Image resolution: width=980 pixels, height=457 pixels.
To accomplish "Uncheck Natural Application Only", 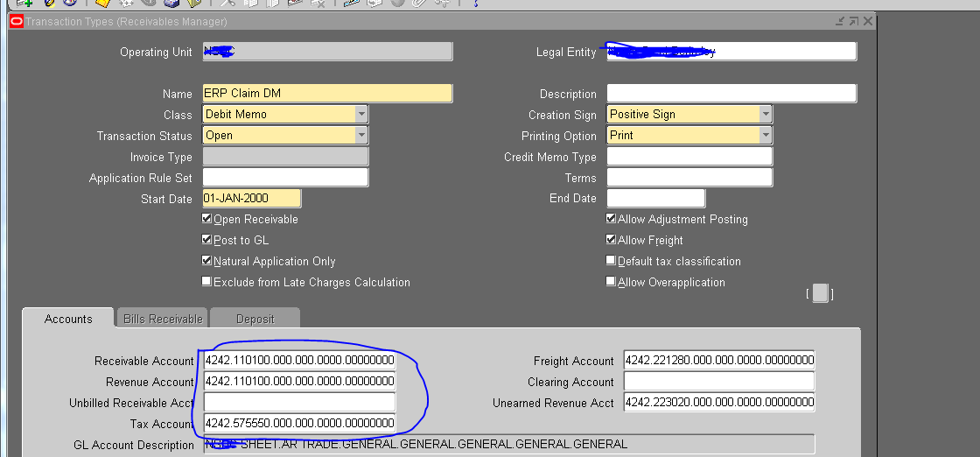I will pos(206,261).
